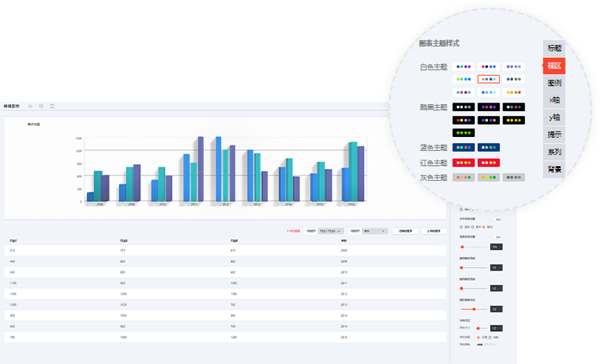Switch to the 图例 tab
Screen dimensions: 600x364
[554, 82]
